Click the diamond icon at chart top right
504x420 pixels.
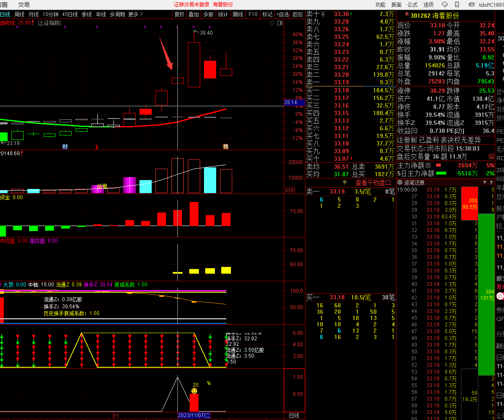272,23
